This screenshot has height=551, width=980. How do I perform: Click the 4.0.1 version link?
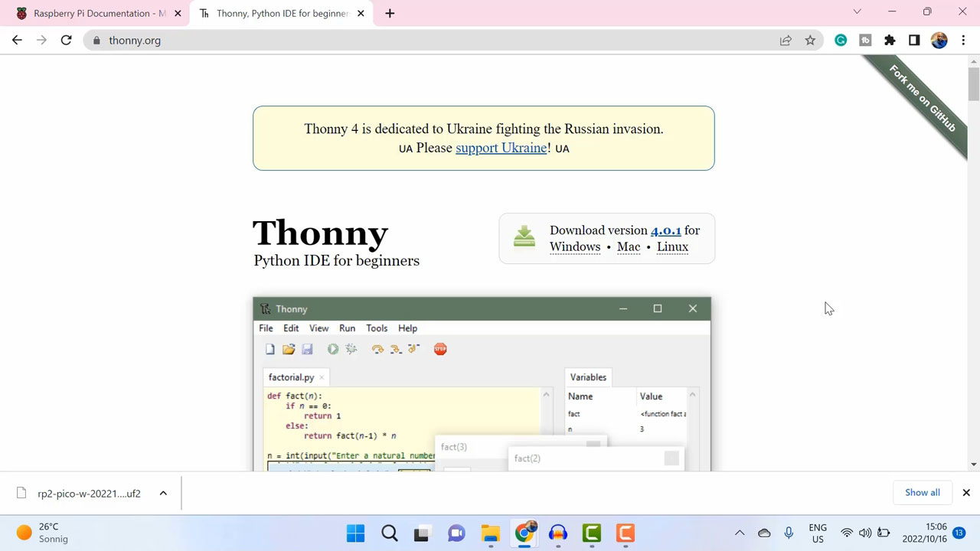coord(665,230)
